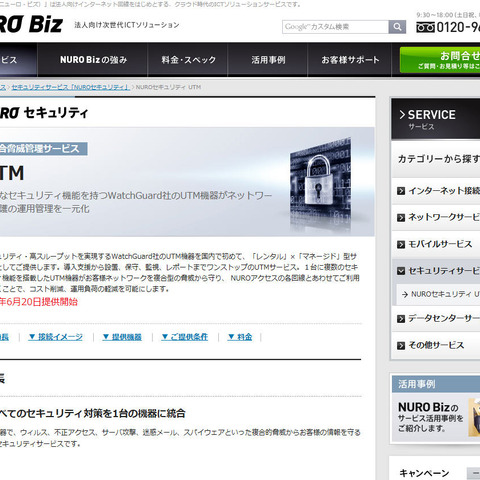Click the キャンペーン sidebar heading
Screen dimensions: 480x480
tap(424, 473)
